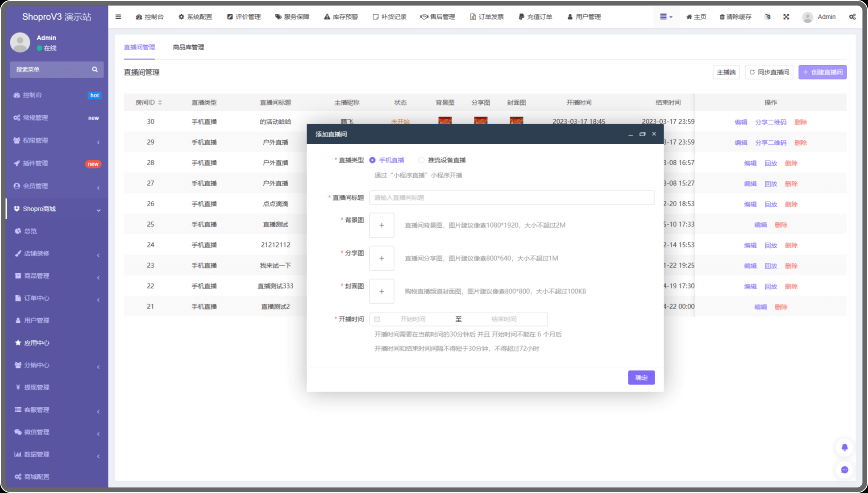Open the chat bubble floating icon
Viewport: 868px width, 493px height.
click(x=844, y=470)
